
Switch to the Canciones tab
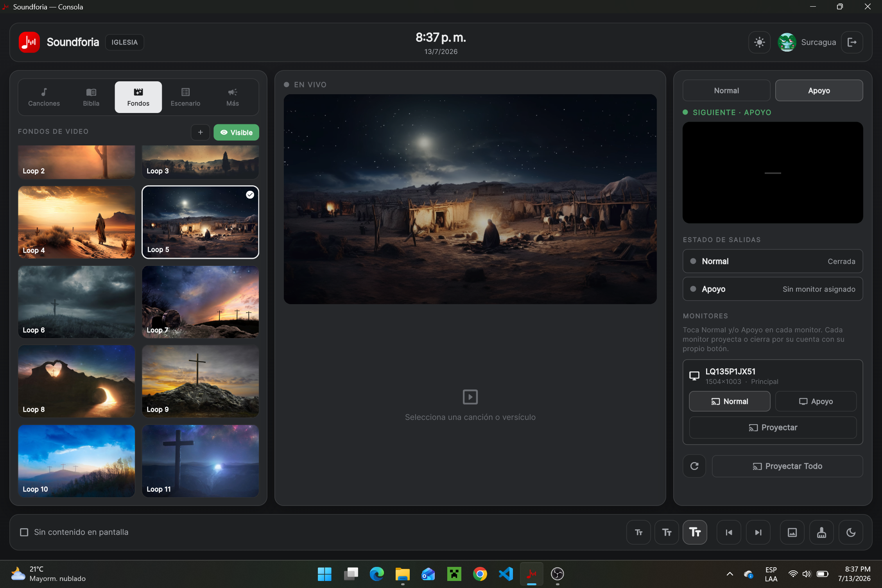click(x=44, y=97)
